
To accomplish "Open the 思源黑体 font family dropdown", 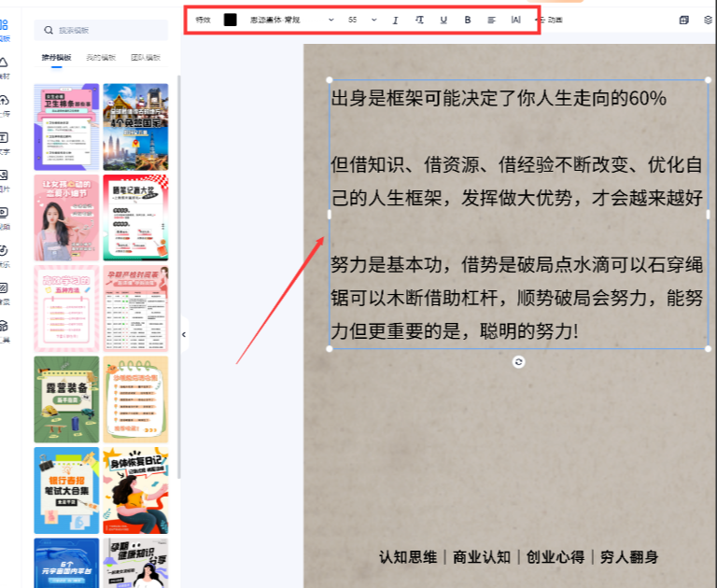I will (x=291, y=20).
